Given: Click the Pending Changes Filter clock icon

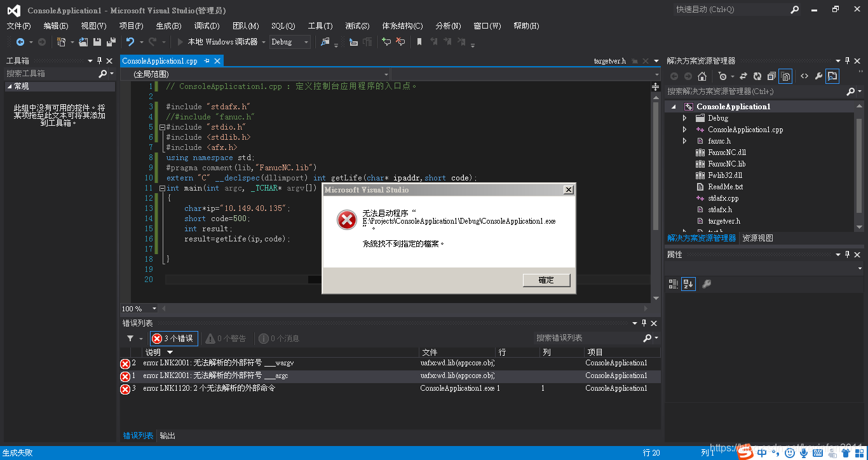Looking at the screenshot, I should click(x=722, y=76).
